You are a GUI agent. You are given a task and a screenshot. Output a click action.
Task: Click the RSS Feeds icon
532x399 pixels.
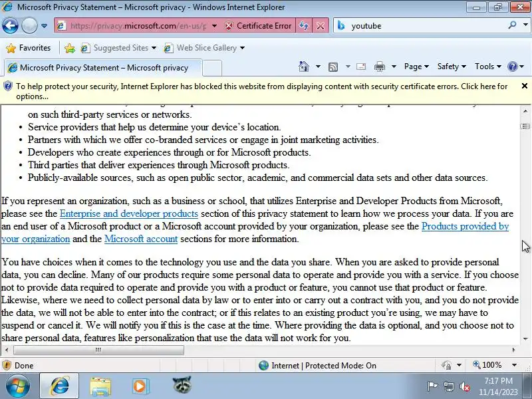333,67
